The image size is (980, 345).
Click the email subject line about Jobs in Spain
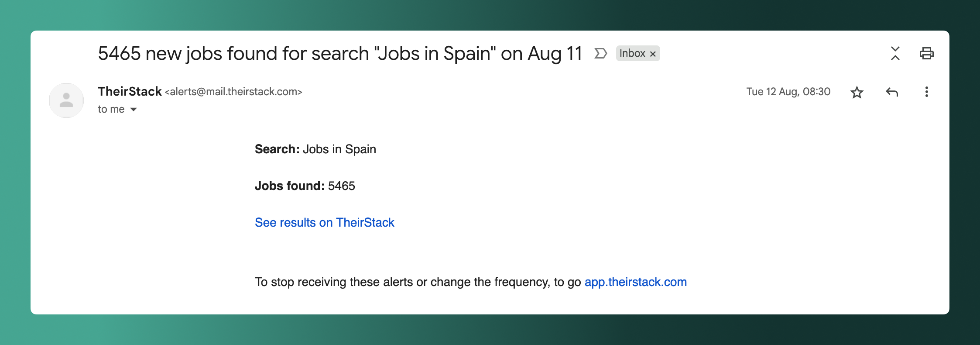pos(339,53)
